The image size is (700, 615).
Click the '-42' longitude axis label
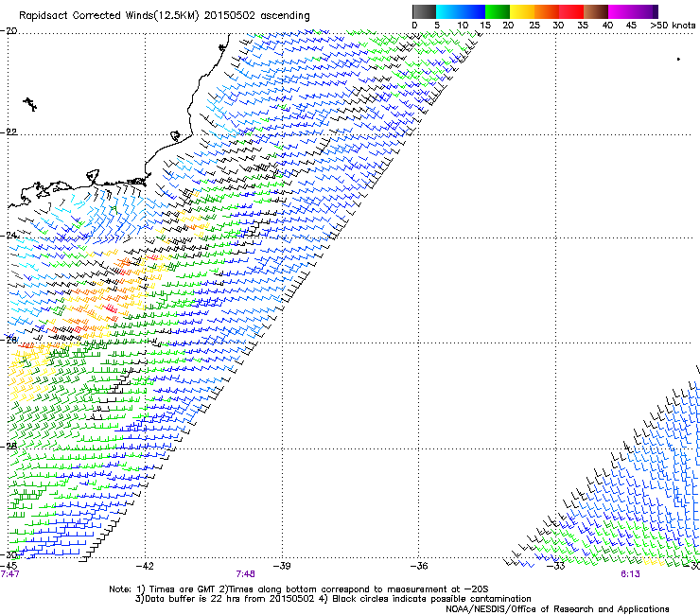click(145, 566)
